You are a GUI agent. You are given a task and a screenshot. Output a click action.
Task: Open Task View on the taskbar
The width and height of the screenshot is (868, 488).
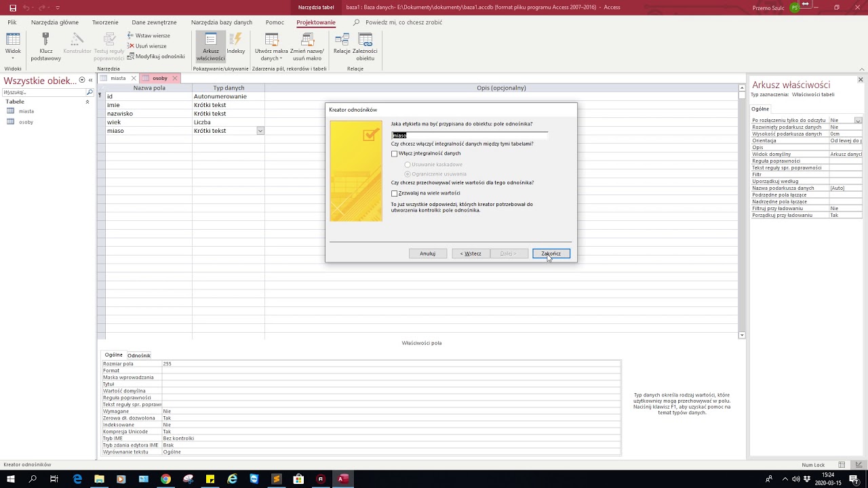click(54, 479)
